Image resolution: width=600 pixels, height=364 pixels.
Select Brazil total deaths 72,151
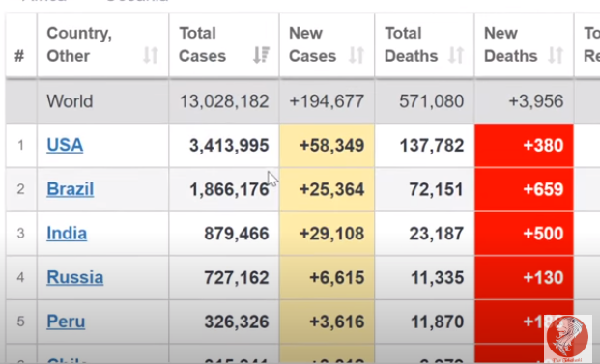(437, 189)
